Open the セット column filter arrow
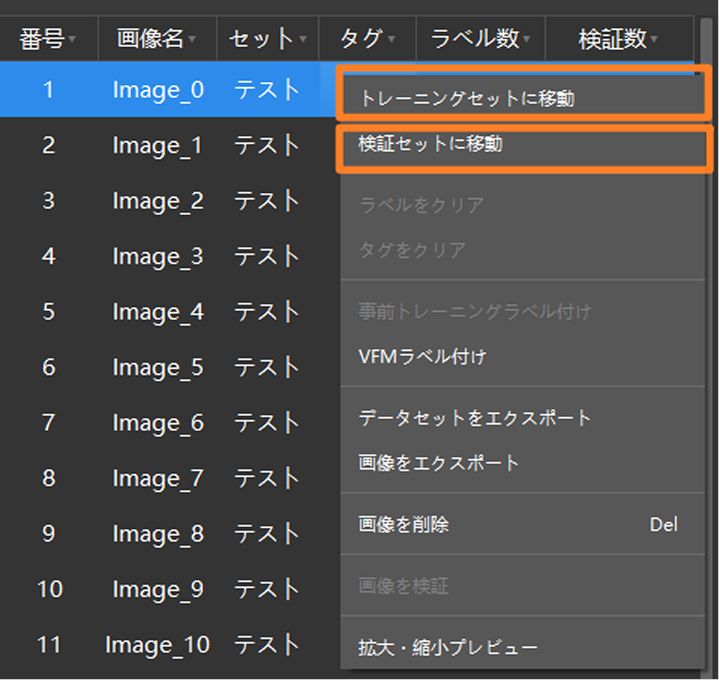 (x=303, y=39)
